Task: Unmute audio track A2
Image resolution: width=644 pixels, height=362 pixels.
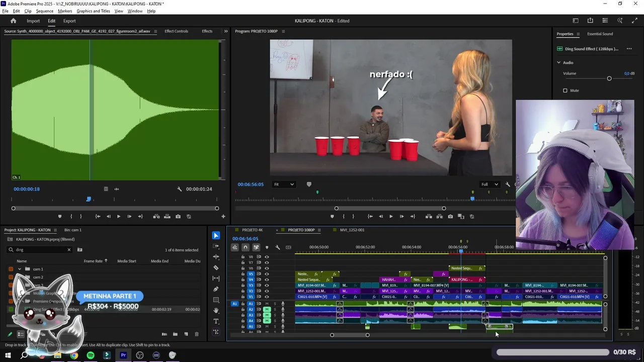Action: click(267, 309)
